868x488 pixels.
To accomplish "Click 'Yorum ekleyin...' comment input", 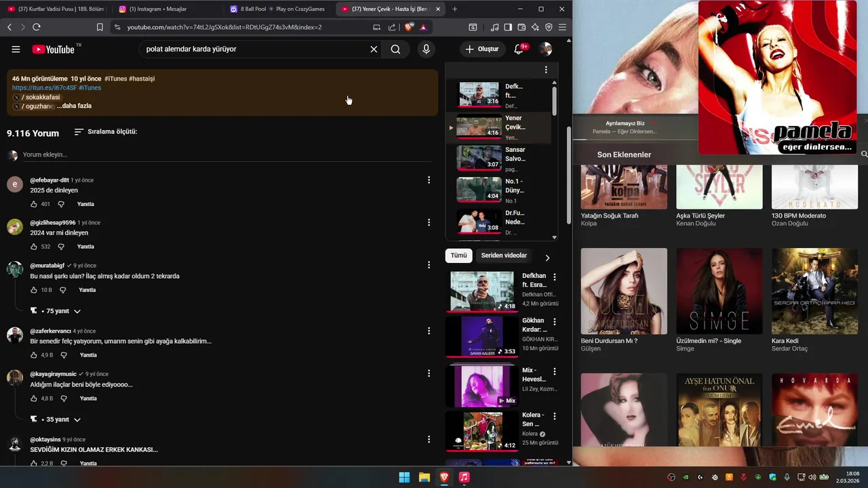I will (x=227, y=155).
